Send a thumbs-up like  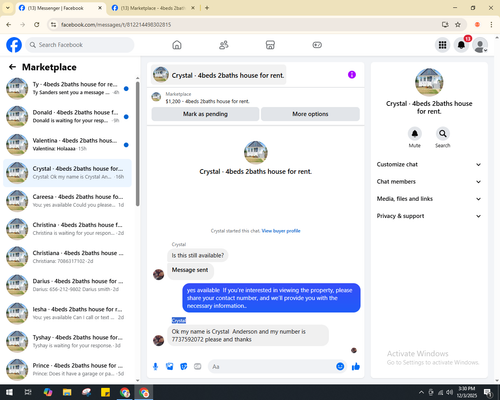(356, 367)
